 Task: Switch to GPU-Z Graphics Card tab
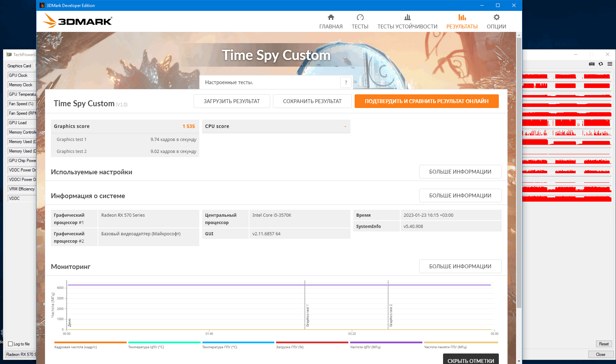(19, 66)
